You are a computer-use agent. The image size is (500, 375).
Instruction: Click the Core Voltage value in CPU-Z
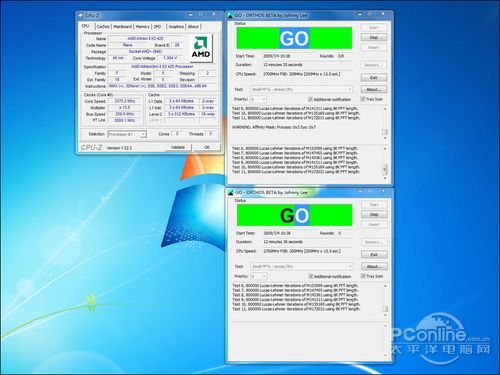pos(170,58)
